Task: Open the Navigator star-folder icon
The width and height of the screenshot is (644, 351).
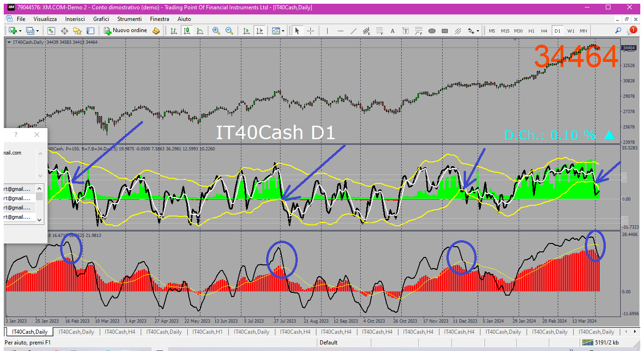Action: (77, 31)
